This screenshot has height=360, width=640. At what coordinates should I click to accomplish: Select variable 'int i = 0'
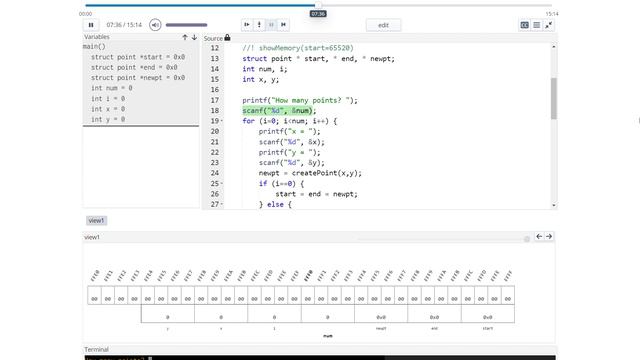[x=108, y=98]
